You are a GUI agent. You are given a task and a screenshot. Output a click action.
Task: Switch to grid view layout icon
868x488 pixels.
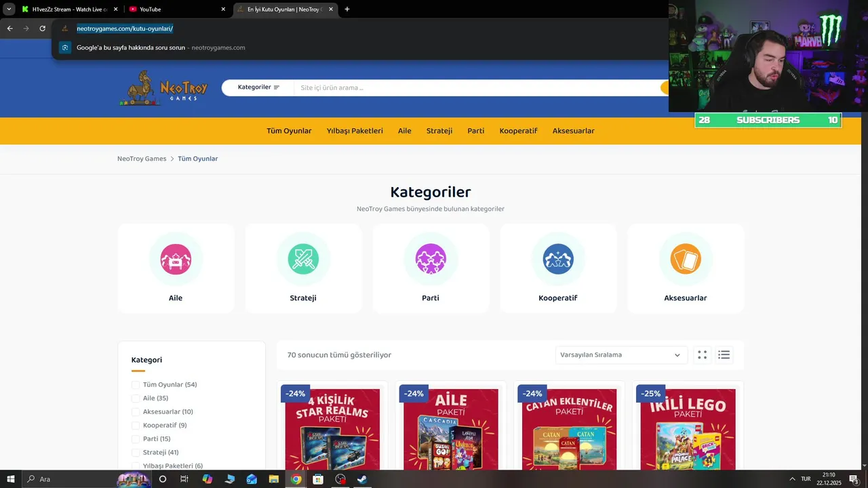tap(703, 354)
